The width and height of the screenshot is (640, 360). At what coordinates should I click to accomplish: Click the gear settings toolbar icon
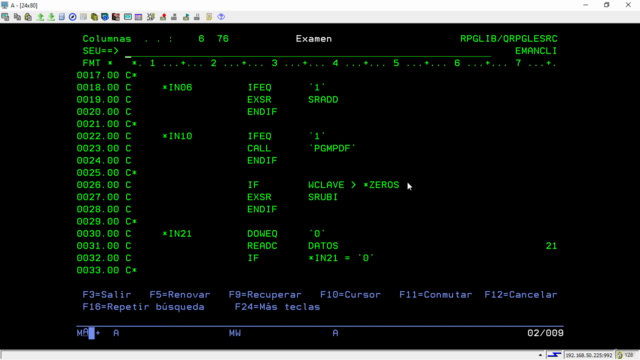tap(151, 17)
